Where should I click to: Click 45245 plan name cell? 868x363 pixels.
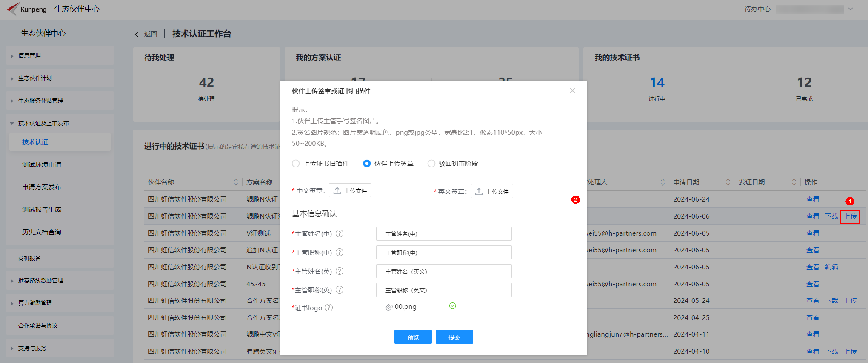pyautogui.click(x=256, y=284)
